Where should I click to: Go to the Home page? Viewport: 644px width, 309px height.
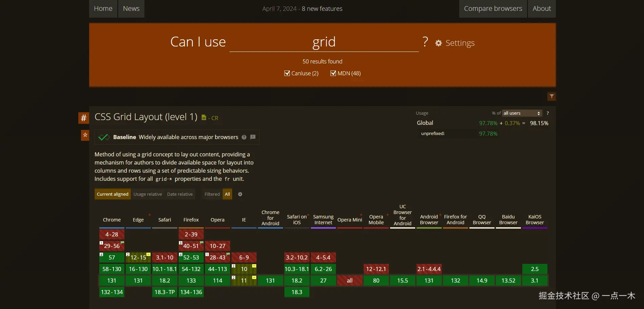[x=103, y=8]
